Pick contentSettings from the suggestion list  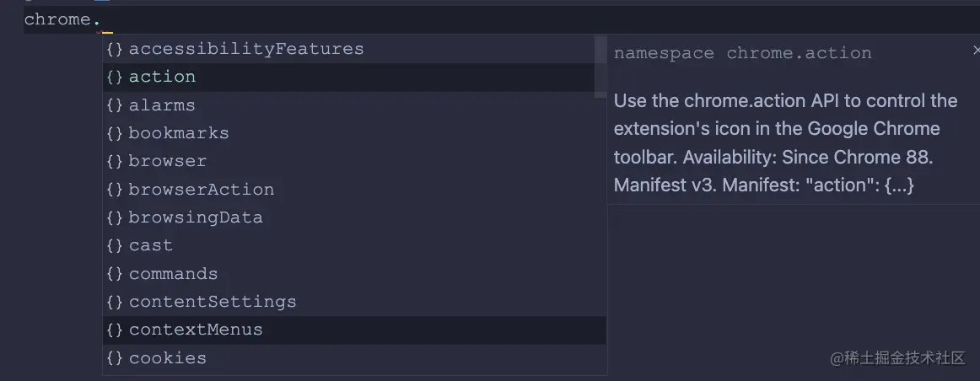click(x=213, y=302)
